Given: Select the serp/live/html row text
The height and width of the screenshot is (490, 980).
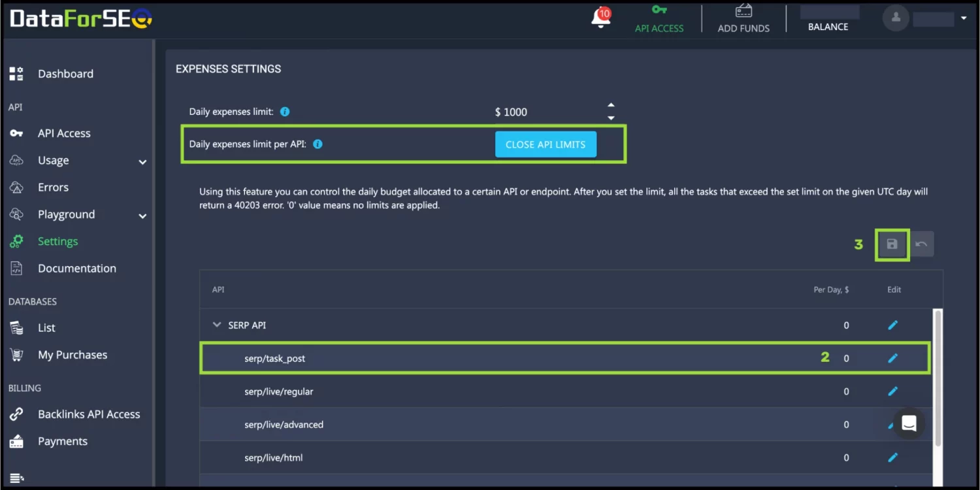Looking at the screenshot, I should click(x=273, y=457).
